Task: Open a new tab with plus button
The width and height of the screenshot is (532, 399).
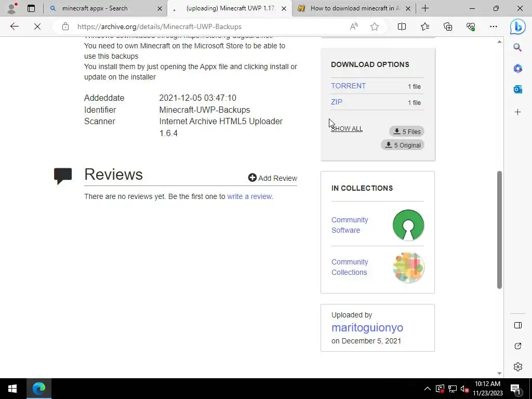Action: [x=425, y=8]
